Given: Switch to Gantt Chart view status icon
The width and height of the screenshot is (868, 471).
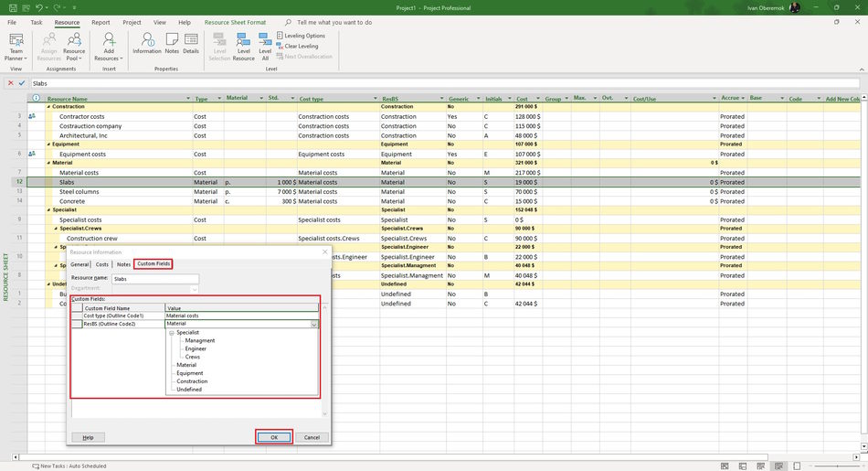Looking at the screenshot, I should (725, 466).
